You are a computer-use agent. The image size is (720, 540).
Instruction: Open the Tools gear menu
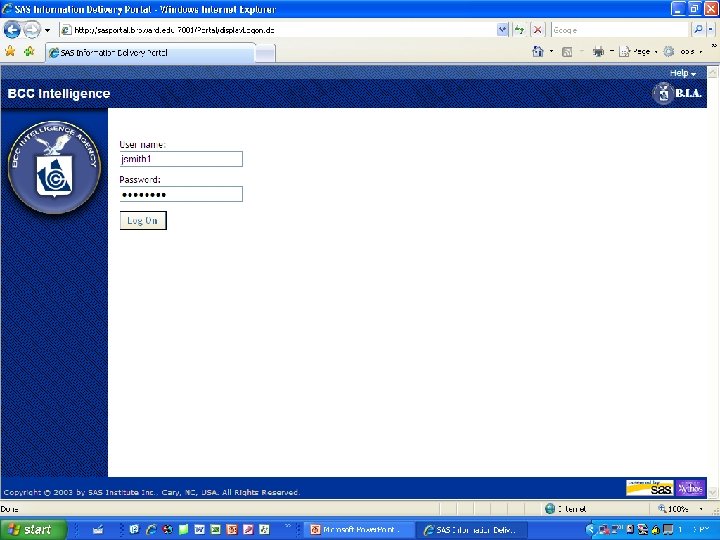[x=681, y=52]
